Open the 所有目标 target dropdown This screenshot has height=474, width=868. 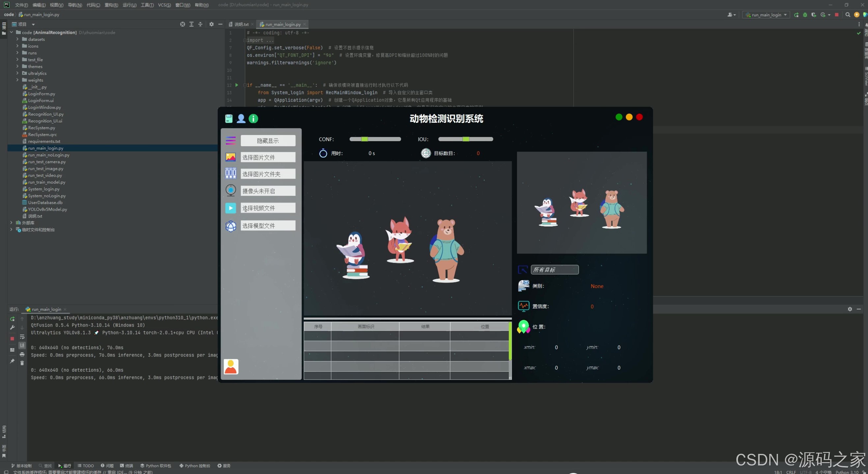click(x=555, y=270)
